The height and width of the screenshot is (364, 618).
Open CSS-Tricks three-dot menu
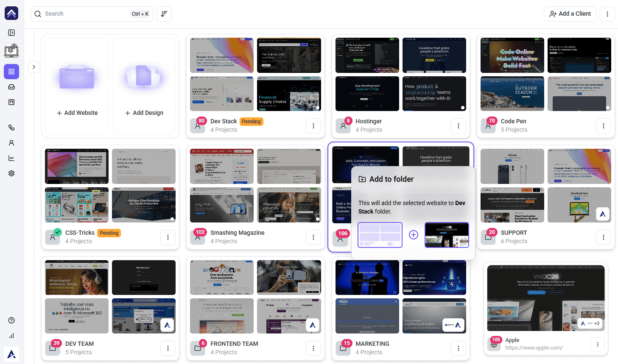[x=168, y=237]
